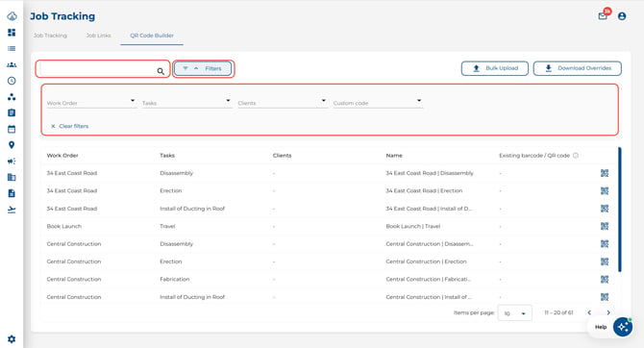Viewport: 644px width, 348px height.
Task: Click the search magnifier icon
Action: [x=161, y=71]
